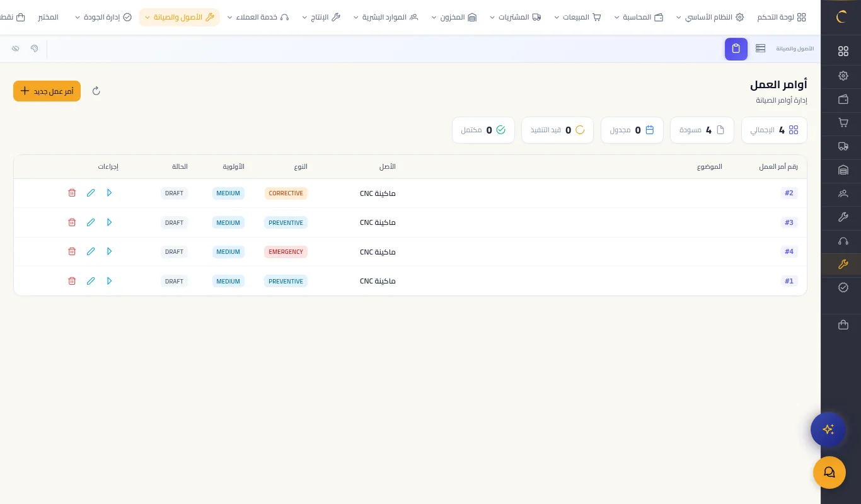Click the أمر عمل جديد button
The width and height of the screenshot is (861, 504).
click(x=47, y=91)
